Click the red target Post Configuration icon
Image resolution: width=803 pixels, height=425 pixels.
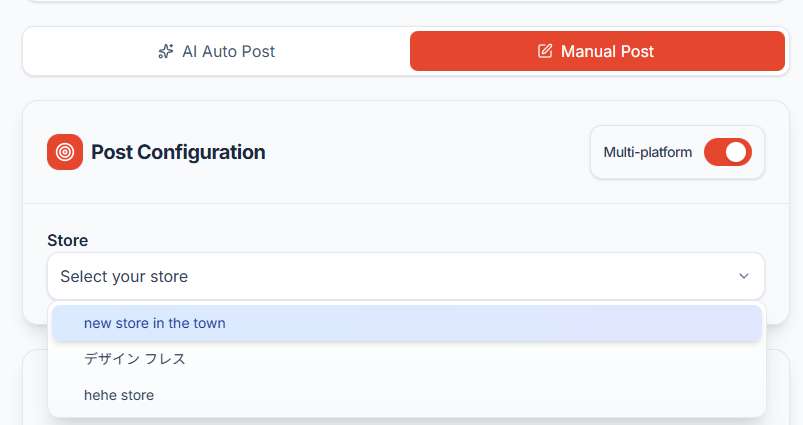(x=65, y=152)
